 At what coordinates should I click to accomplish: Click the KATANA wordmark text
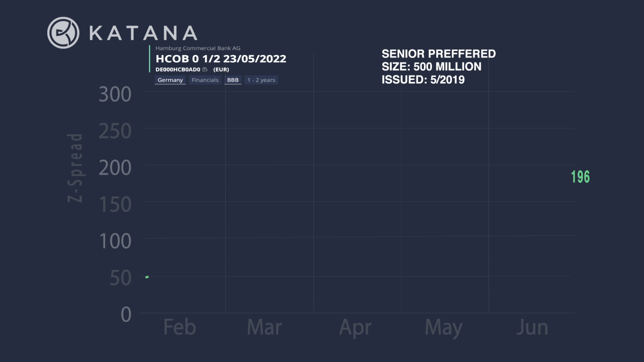pyautogui.click(x=143, y=33)
